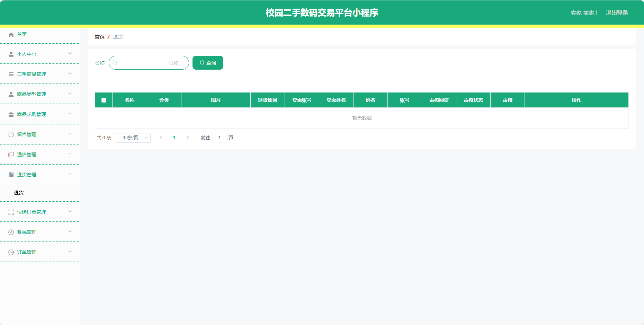644x325 pixels.
Task: Click the 校园二手数码交易平台小程序 title
Action: click(322, 13)
